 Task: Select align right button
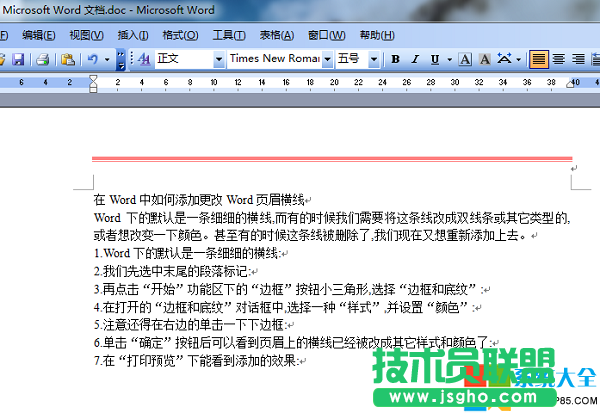[x=578, y=59]
